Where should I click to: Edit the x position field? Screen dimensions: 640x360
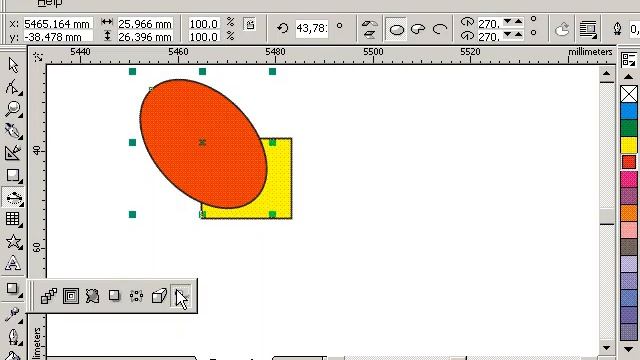pyautogui.click(x=57, y=24)
